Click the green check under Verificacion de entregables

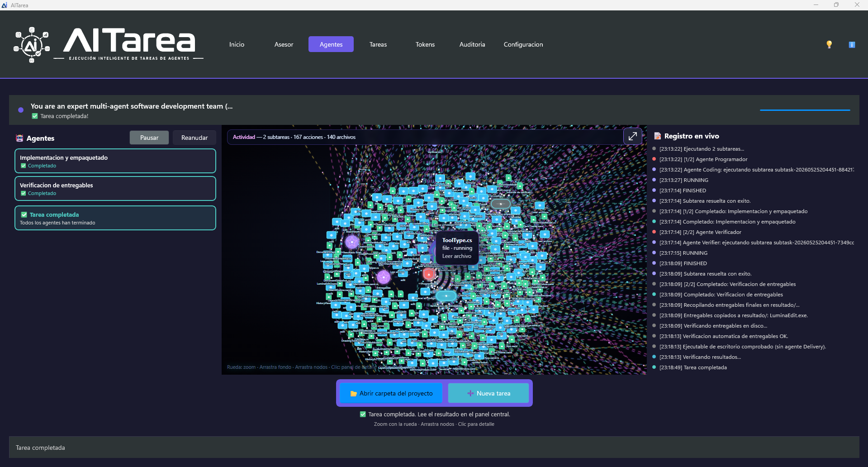click(x=24, y=193)
